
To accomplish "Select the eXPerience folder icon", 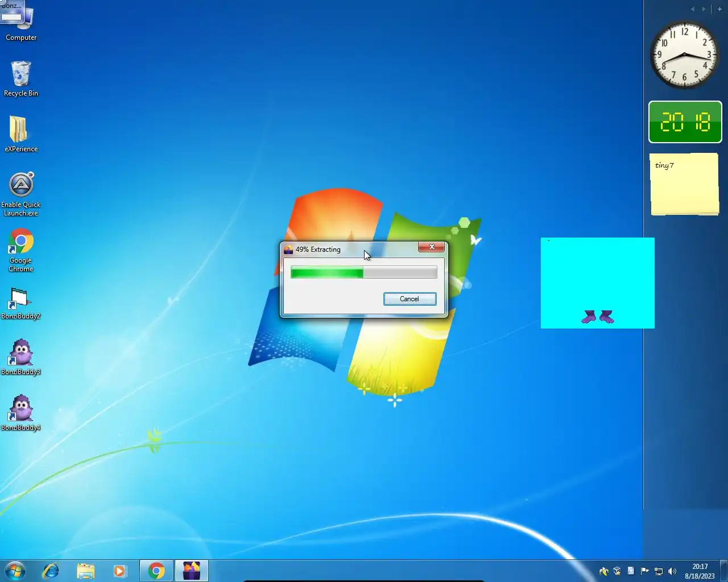I will pos(21,134).
